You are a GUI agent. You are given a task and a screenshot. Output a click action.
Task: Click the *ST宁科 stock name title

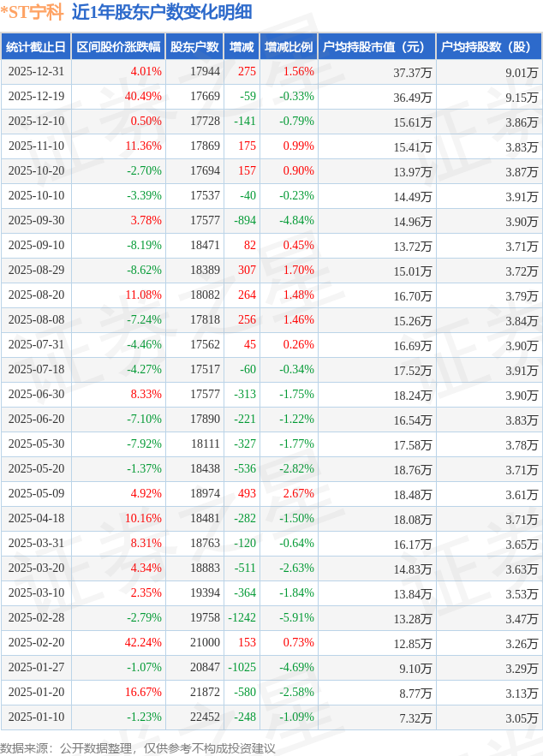coord(32,12)
